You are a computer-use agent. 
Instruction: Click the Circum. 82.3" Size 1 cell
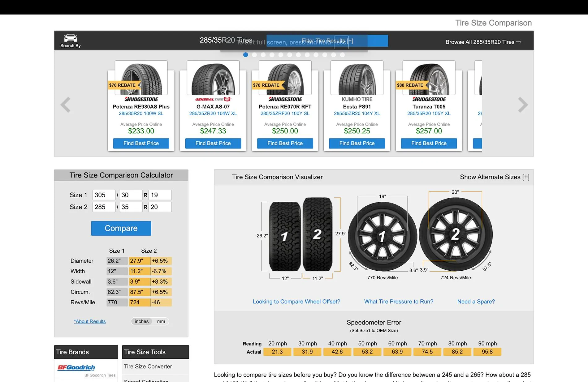point(117,292)
